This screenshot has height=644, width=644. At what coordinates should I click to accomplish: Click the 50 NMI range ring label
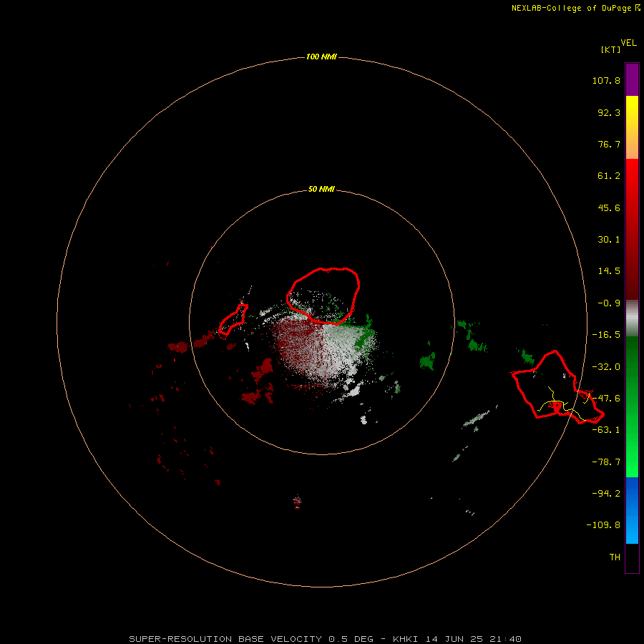[x=321, y=190]
